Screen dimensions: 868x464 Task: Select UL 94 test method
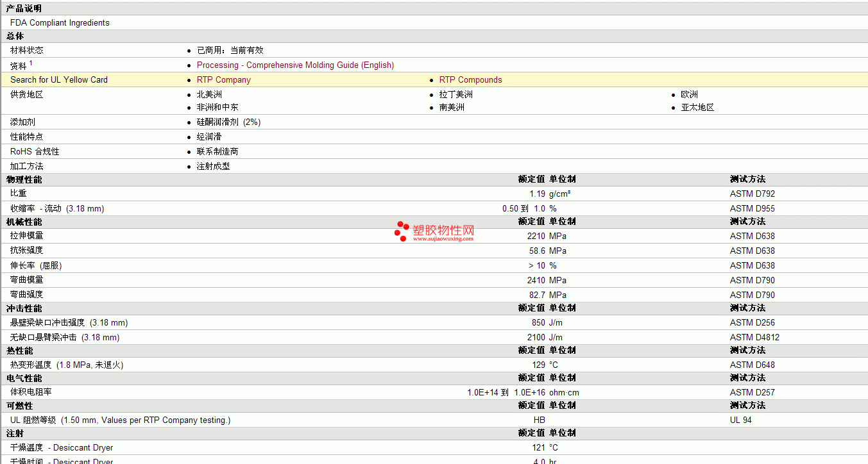point(741,420)
